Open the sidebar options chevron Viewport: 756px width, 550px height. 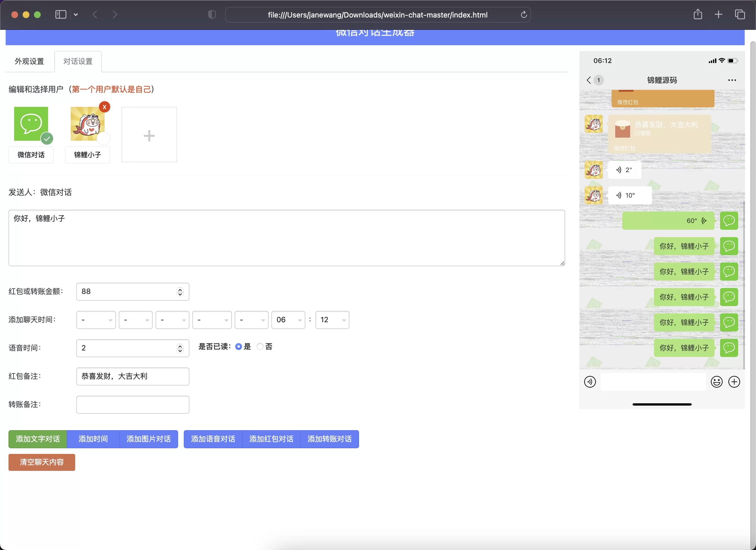coord(76,15)
